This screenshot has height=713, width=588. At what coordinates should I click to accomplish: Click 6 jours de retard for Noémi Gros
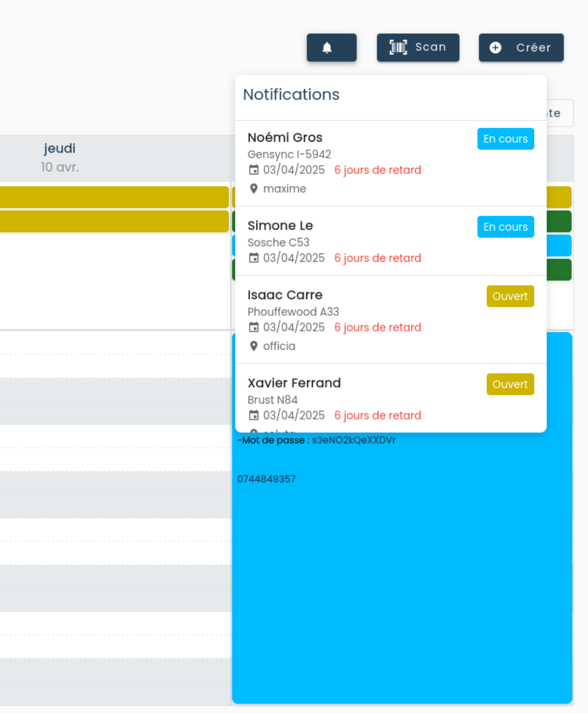[x=378, y=170]
